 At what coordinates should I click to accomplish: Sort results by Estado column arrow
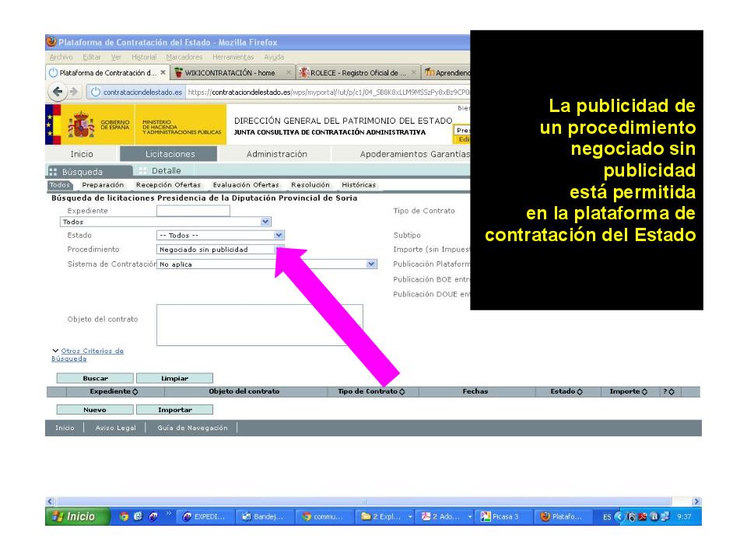click(580, 392)
